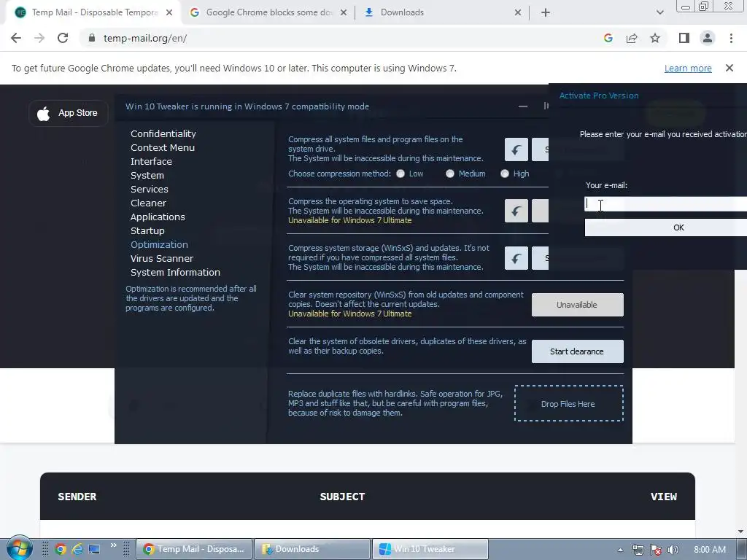Image resolution: width=747 pixels, height=560 pixels.
Task: Go forward in Chrome
Action: click(x=39, y=38)
